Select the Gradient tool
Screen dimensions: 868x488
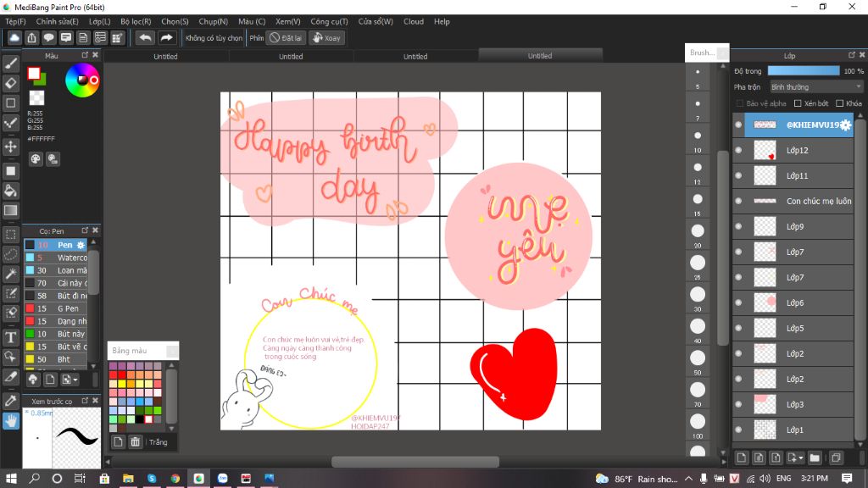click(10, 210)
